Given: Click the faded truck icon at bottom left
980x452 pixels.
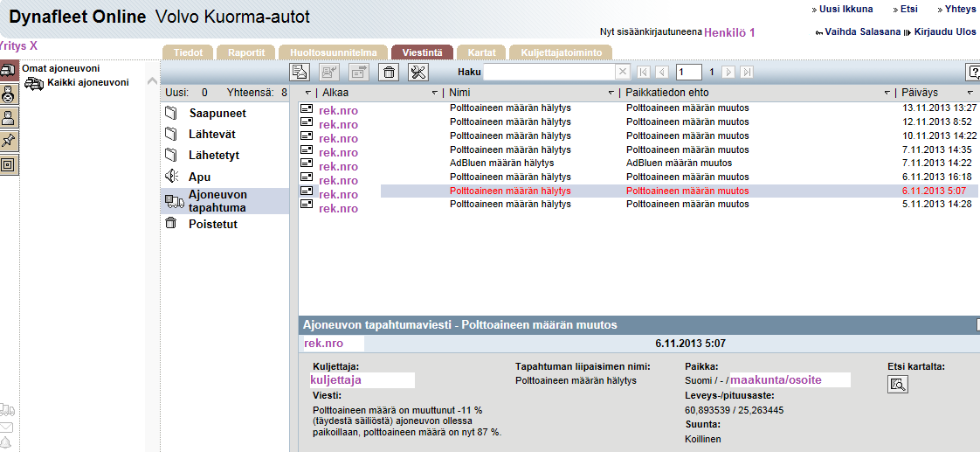Looking at the screenshot, I should 6,410.
